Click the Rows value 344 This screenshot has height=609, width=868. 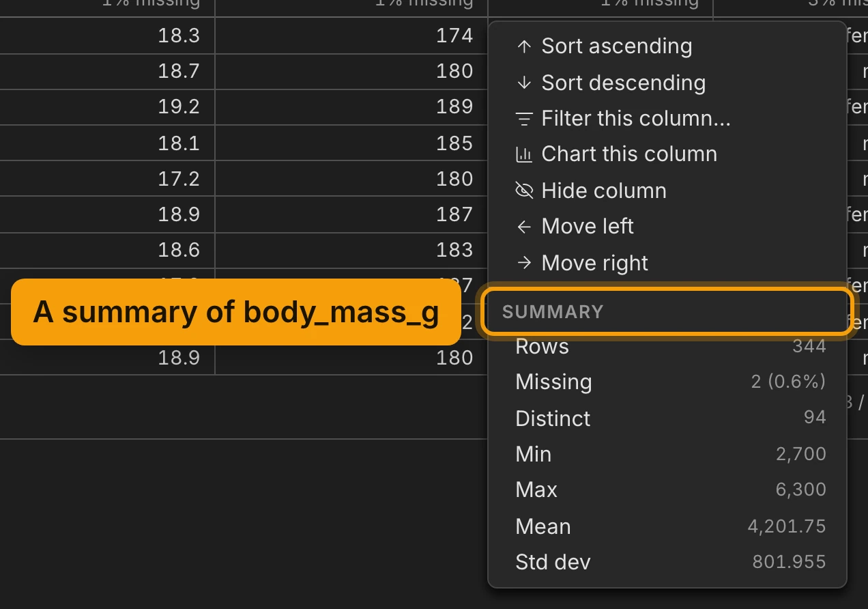coord(809,346)
